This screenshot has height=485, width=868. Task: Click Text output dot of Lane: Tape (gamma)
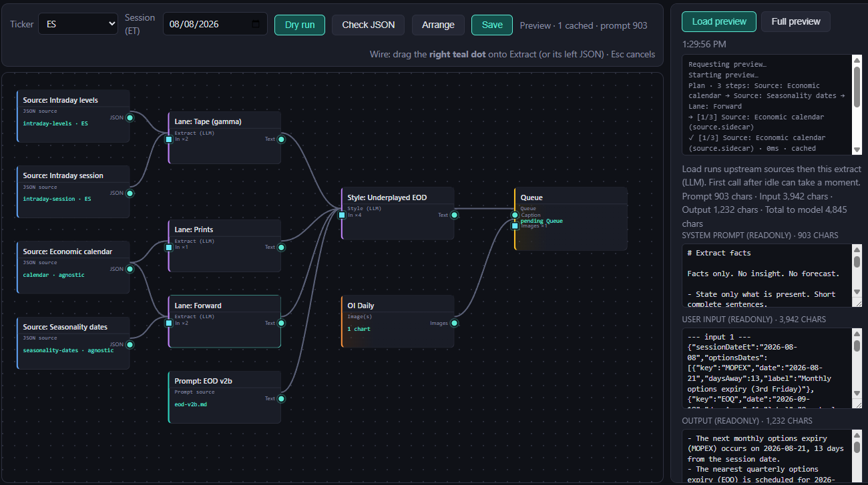pyautogui.click(x=281, y=139)
